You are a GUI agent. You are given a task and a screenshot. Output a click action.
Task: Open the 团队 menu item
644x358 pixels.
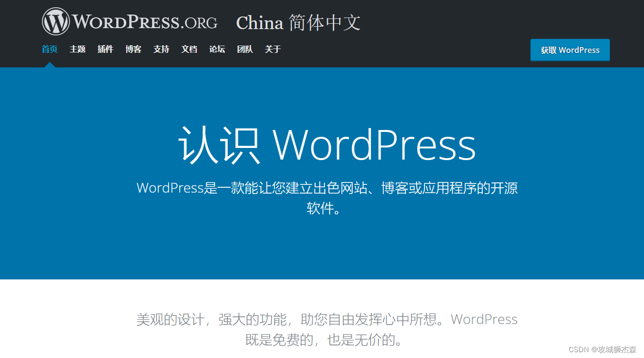click(245, 49)
